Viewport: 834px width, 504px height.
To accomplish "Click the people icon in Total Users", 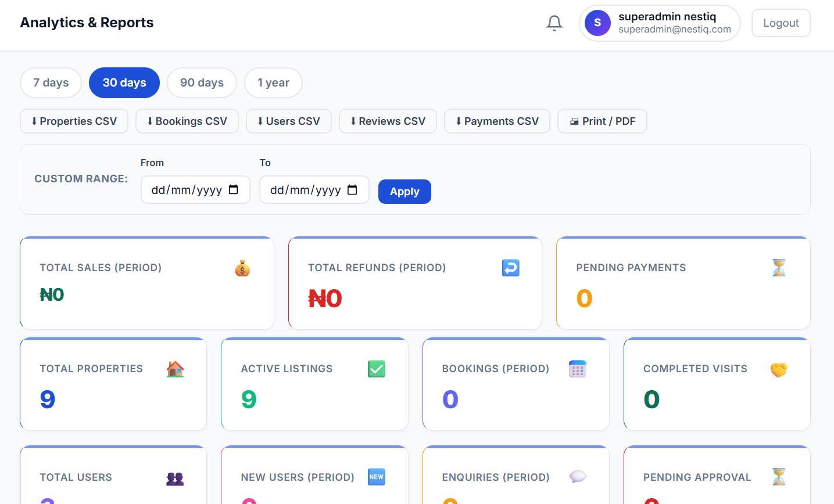I will click(176, 477).
